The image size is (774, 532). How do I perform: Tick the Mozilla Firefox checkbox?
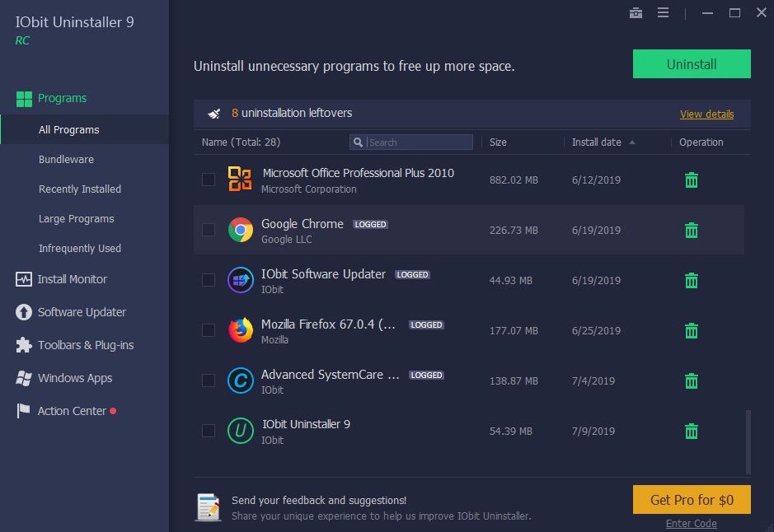pos(209,330)
